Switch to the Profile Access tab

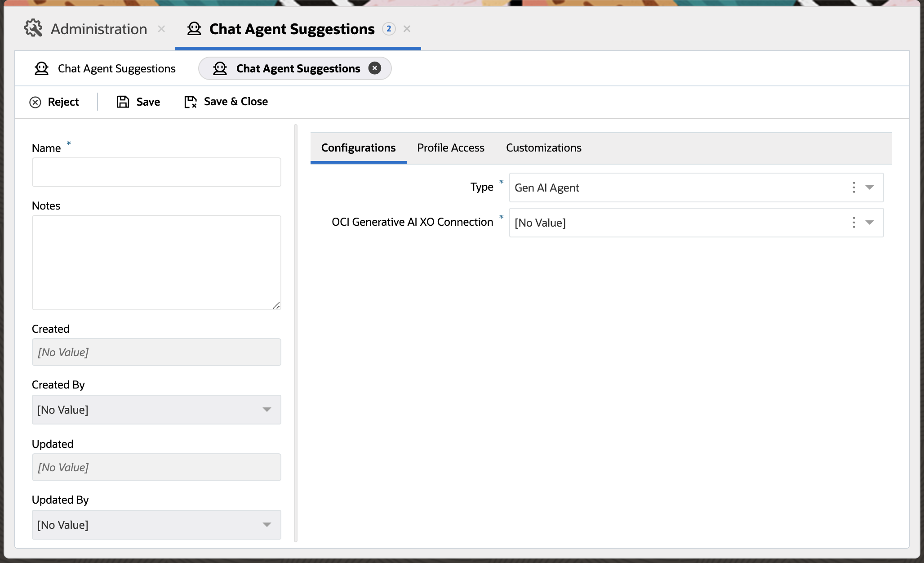(451, 147)
